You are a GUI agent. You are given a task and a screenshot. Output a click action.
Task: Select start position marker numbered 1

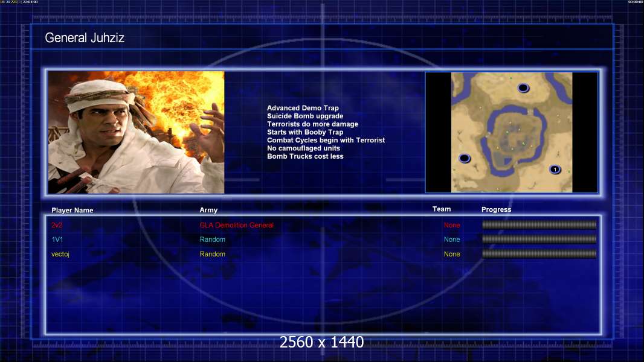coord(555,170)
